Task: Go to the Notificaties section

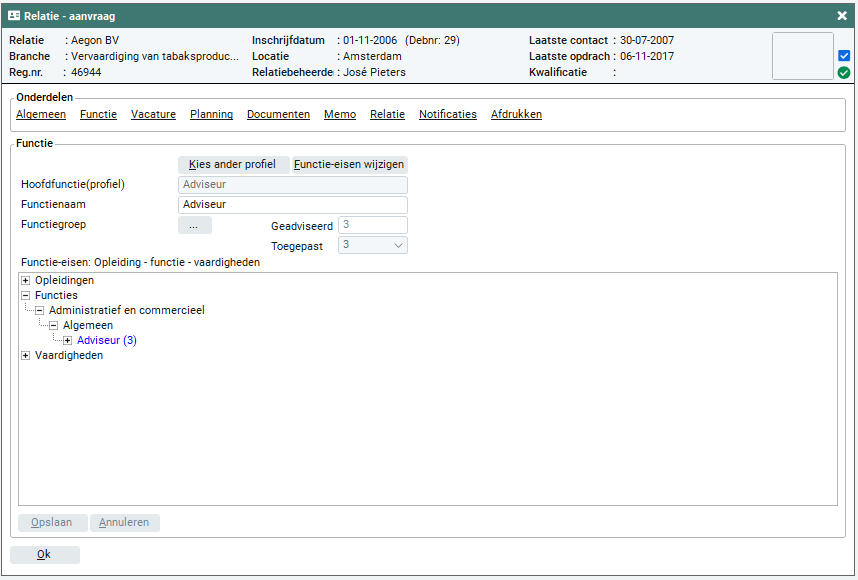Action: [447, 115]
